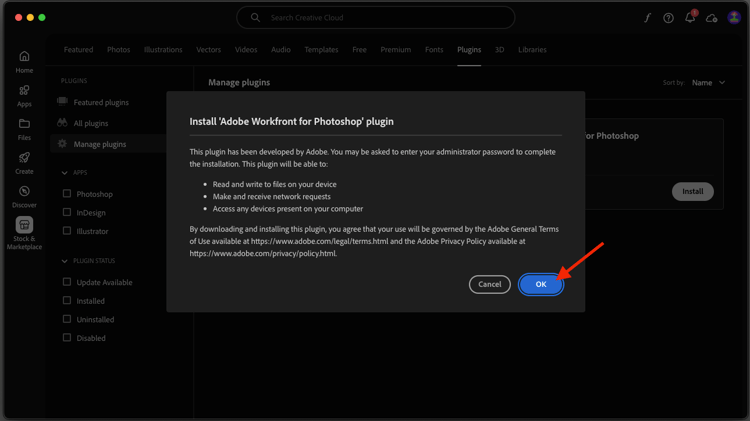Switch to the Illustrations tab
Screen dimensions: 750x421
[163, 50]
